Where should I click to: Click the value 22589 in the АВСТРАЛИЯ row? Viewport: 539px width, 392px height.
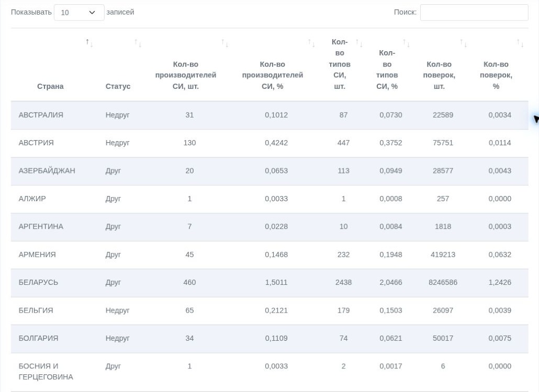443,115
